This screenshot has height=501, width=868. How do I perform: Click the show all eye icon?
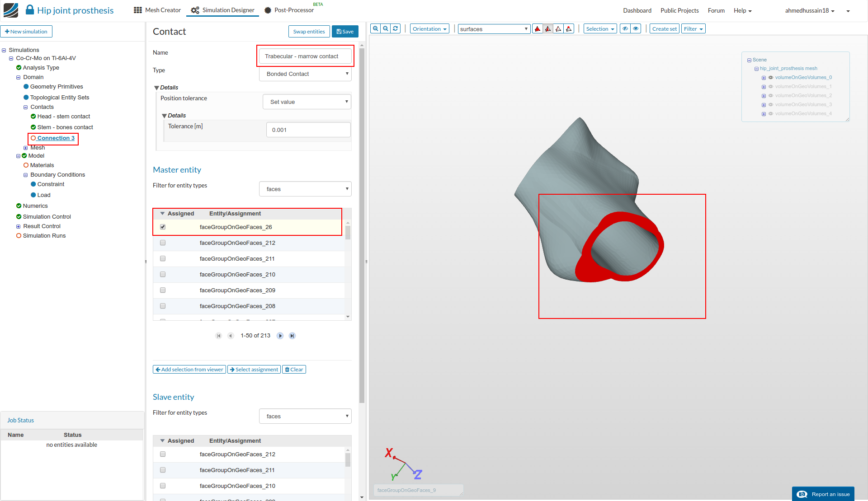[x=636, y=28]
